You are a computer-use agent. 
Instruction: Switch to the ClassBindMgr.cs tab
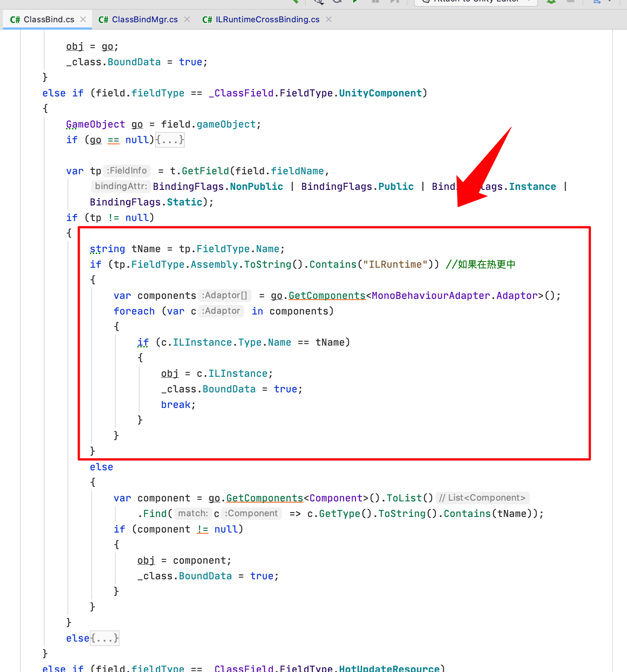(x=145, y=19)
